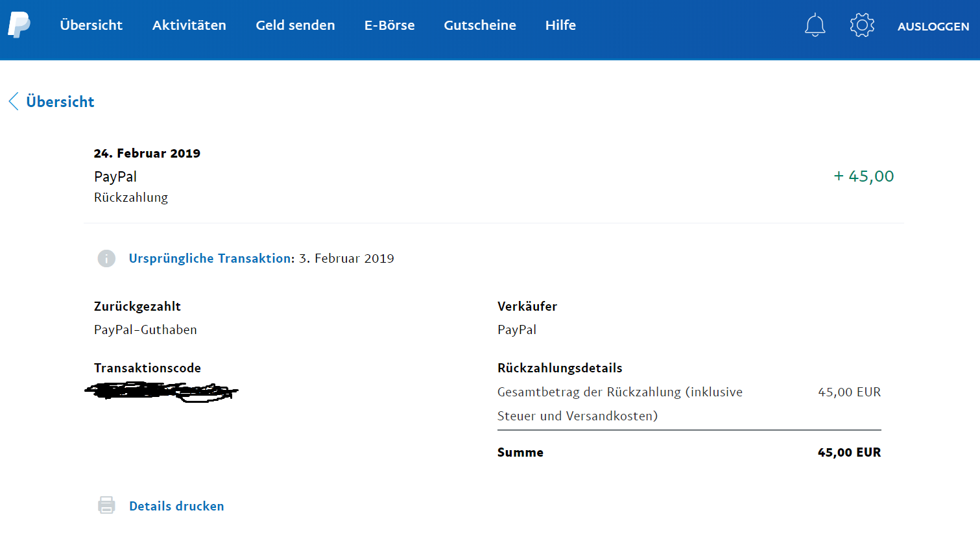This screenshot has width=980, height=552.
Task: Select Gutscheine in the navigation bar
Action: click(480, 25)
